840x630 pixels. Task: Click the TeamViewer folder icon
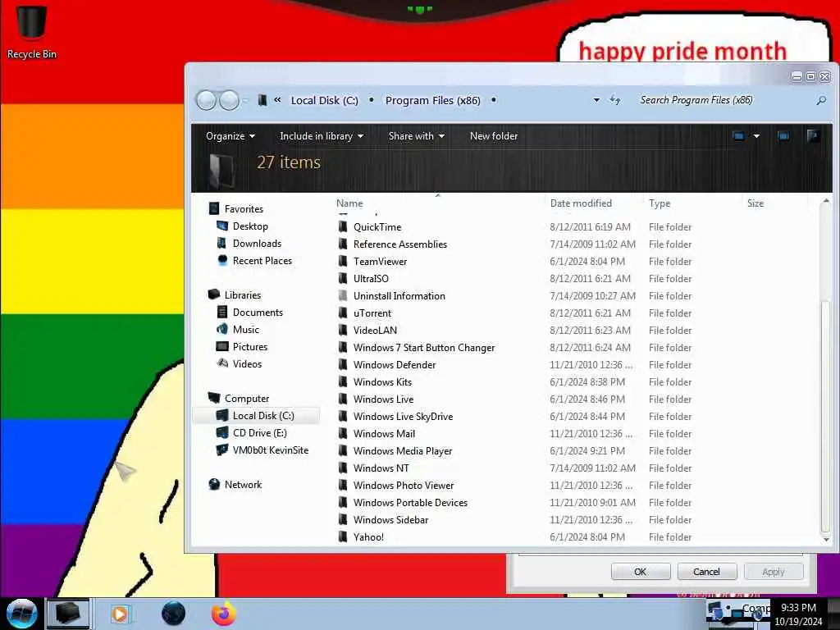[343, 261]
